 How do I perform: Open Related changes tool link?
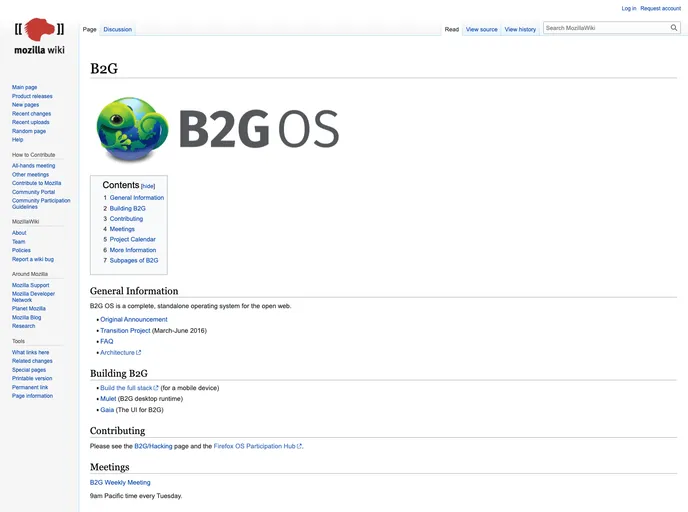click(x=32, y=361)
